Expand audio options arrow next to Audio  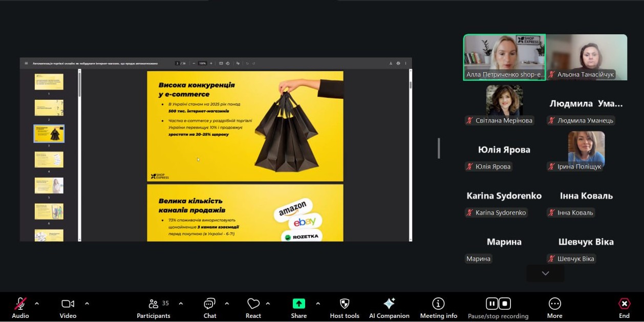point(37,304)
